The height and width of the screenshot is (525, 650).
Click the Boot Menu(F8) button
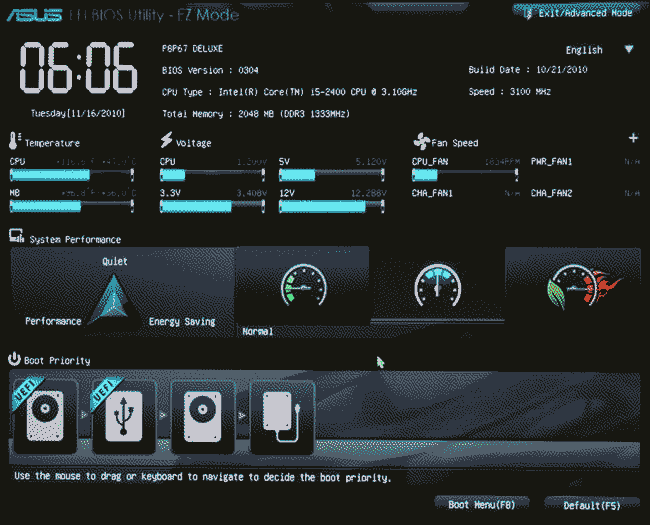[482, 505]
